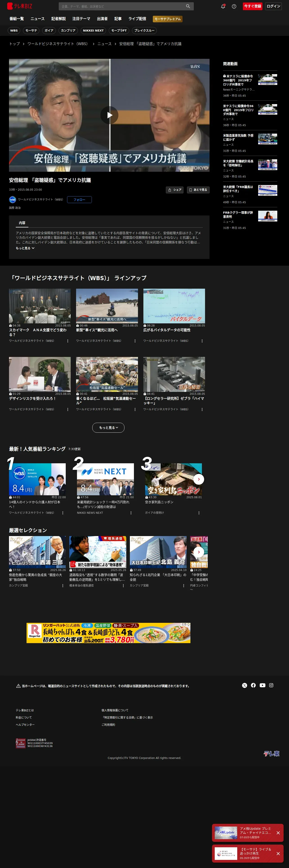This screenshot has height=868, width=289.
Task: Open the ライブ配信 menu
Action: pyautogui.click(x=137, y=19)
